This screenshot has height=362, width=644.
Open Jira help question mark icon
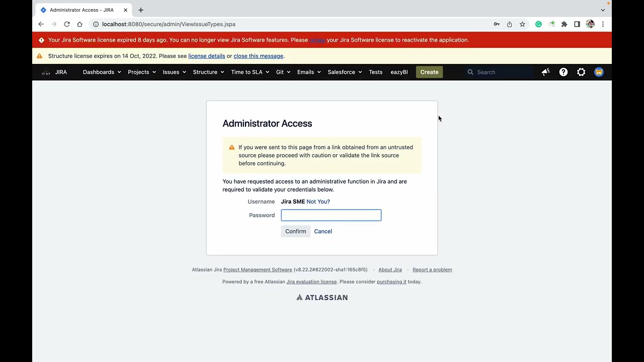click(x=563, y=72)
